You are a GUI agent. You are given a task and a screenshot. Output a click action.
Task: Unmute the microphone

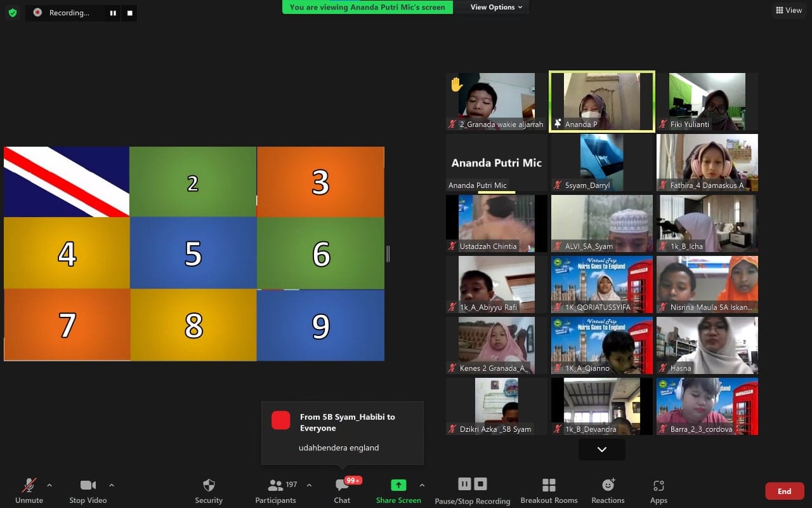(29, 490)
